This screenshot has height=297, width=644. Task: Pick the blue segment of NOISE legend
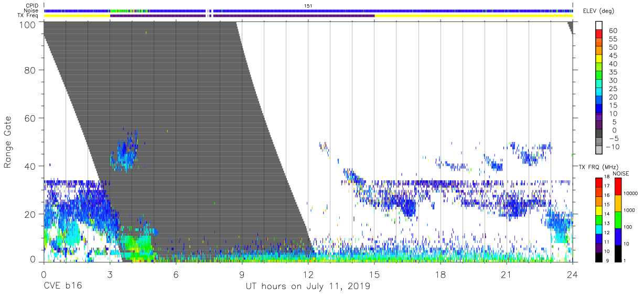[618, 237]
